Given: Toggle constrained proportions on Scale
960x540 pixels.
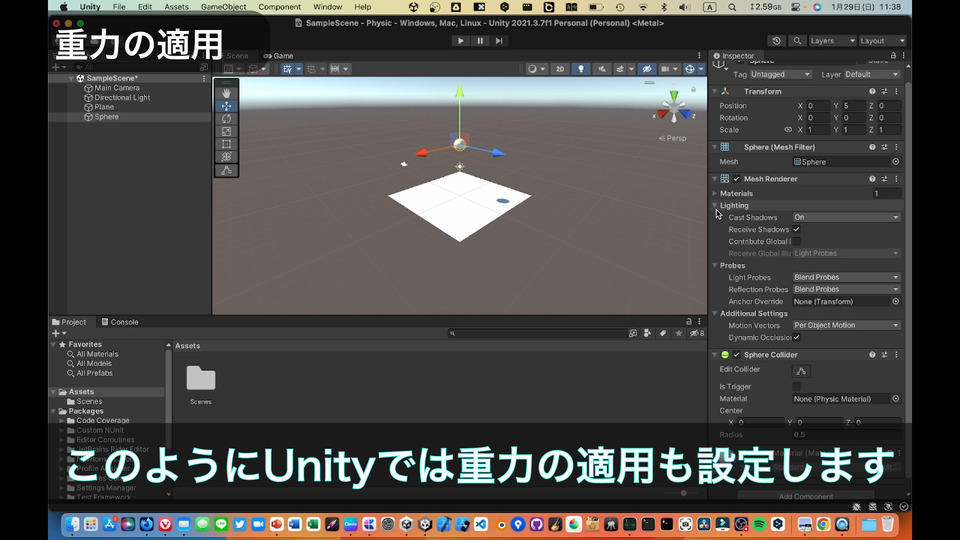Looking at the screenshot, I should coord(788,130).
